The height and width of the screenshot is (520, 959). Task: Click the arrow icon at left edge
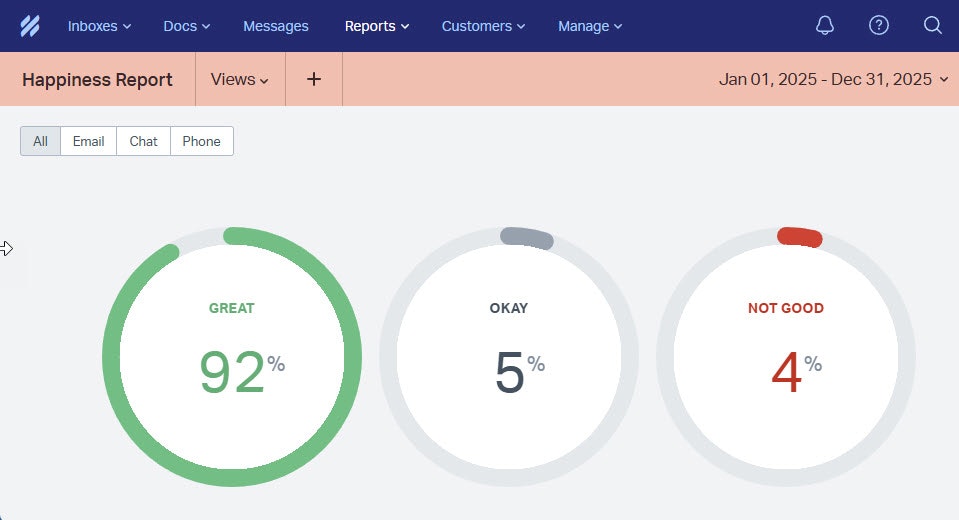point(7,249)
